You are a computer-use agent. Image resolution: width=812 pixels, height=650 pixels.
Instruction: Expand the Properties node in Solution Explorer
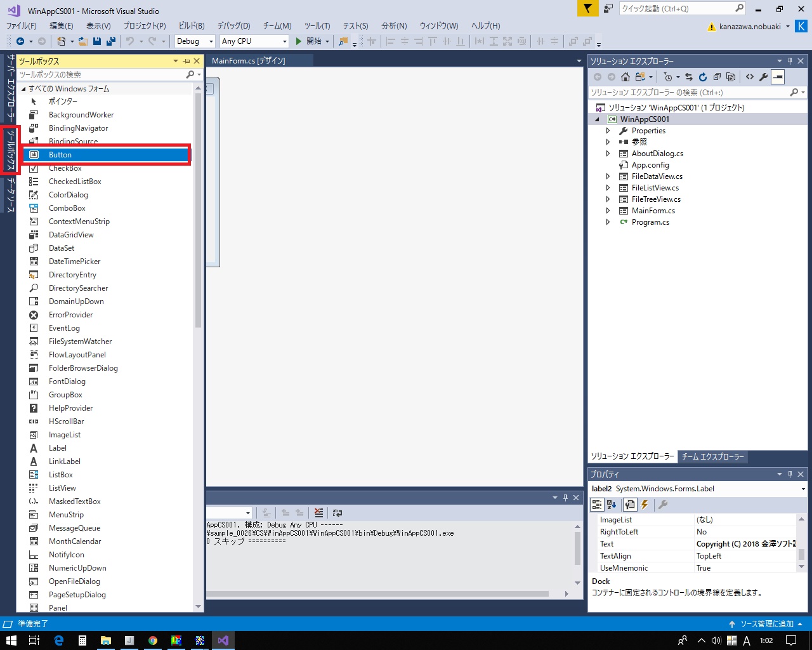pos(608,131)
